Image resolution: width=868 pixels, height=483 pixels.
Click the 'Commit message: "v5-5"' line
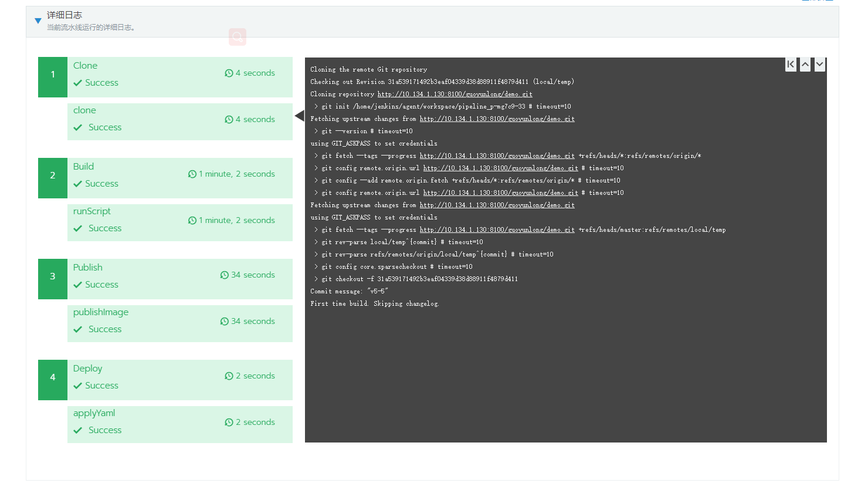click(349, 292)
